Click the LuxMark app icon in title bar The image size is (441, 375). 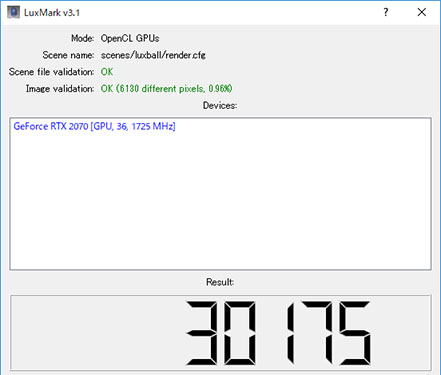tap(13, 12)
